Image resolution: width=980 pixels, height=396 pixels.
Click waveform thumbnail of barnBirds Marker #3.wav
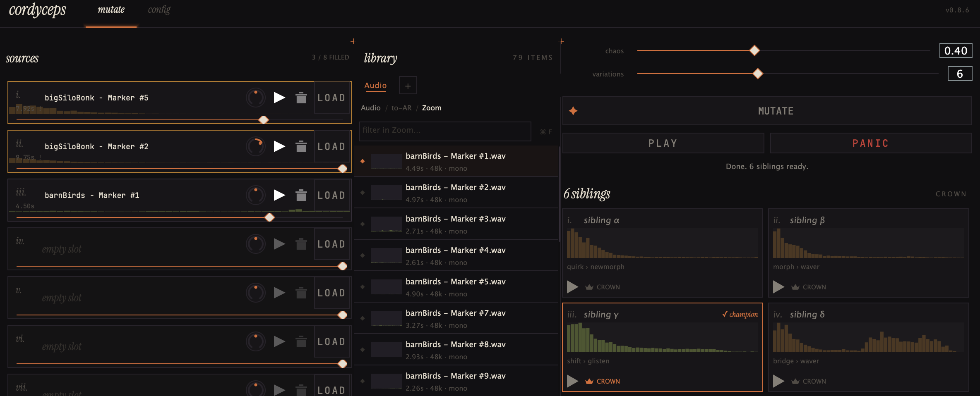(386, 224)
